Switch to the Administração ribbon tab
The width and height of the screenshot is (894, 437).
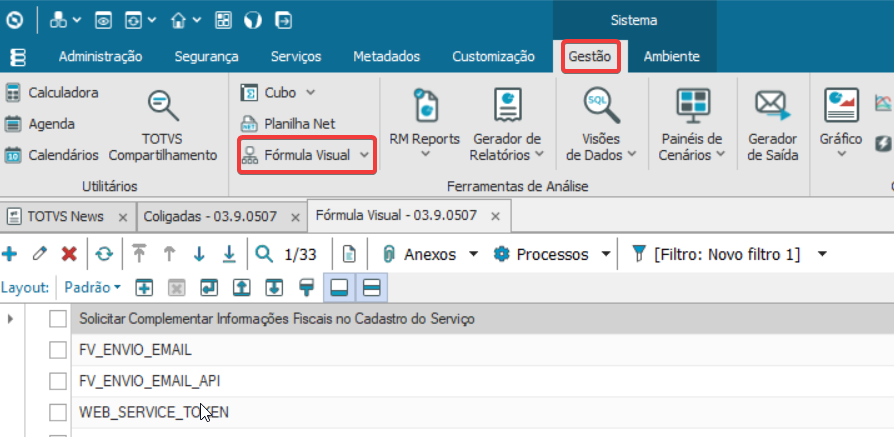[100, 57]
